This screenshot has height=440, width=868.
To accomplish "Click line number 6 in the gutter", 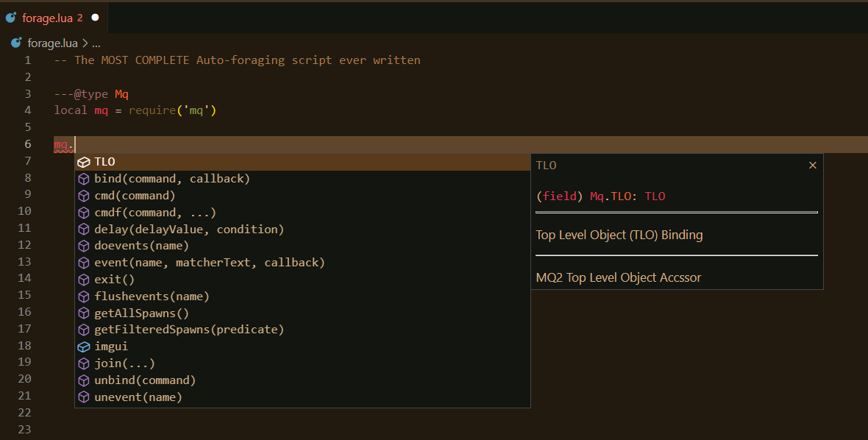I will (27, 143).
